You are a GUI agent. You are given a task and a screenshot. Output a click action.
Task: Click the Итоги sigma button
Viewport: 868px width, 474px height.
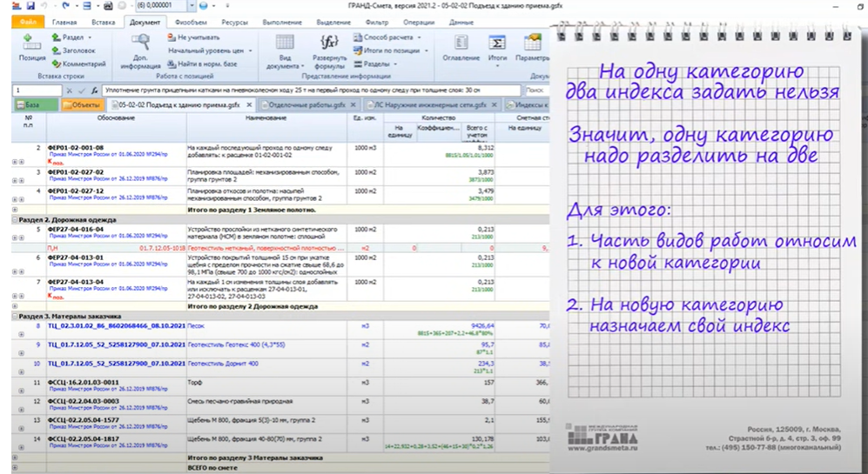[497, 50]
